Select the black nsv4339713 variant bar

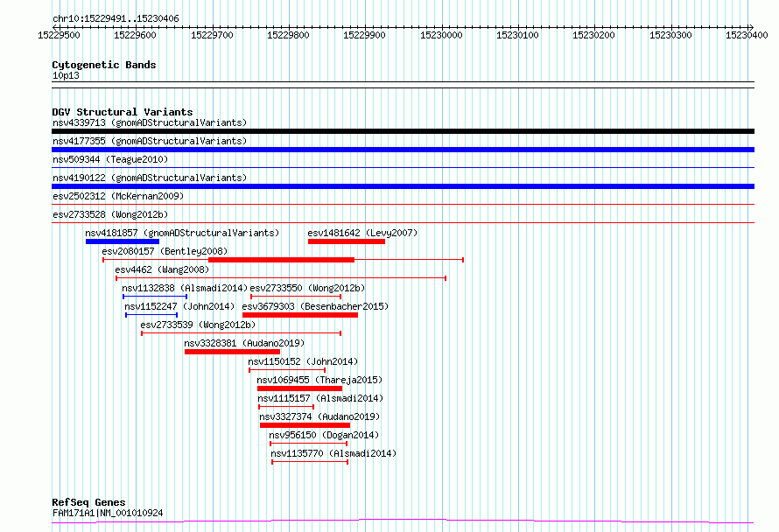(x=403, y=131)
